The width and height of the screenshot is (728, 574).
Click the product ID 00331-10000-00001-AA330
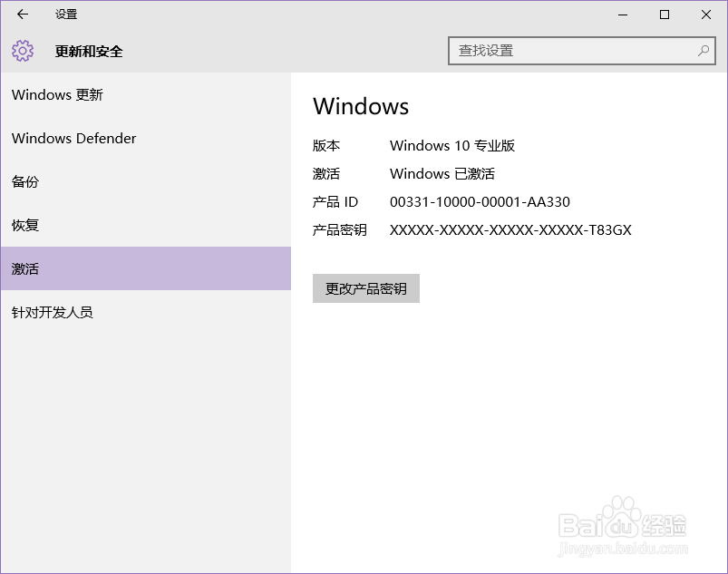(480, 202)
